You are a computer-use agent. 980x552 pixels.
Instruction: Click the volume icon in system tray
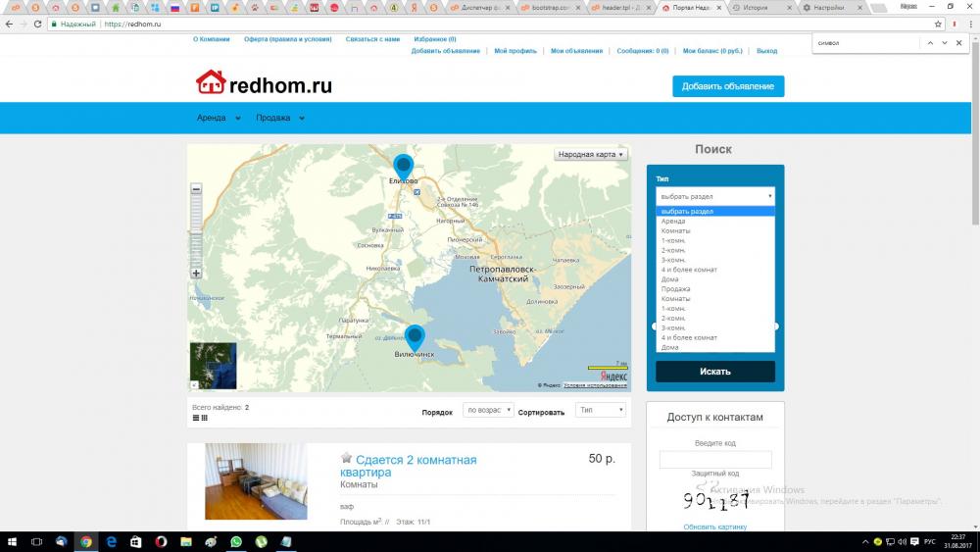coord(903,542)
